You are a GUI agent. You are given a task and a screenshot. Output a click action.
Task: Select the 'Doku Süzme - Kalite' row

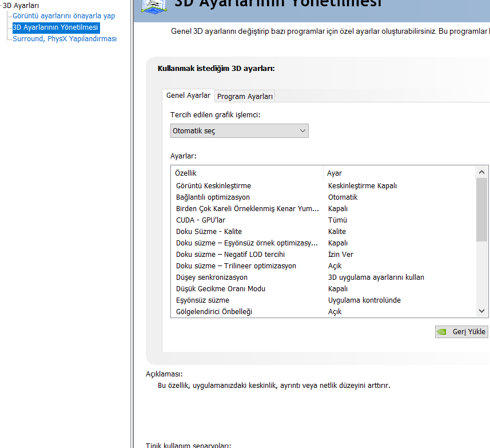point(324,232)
